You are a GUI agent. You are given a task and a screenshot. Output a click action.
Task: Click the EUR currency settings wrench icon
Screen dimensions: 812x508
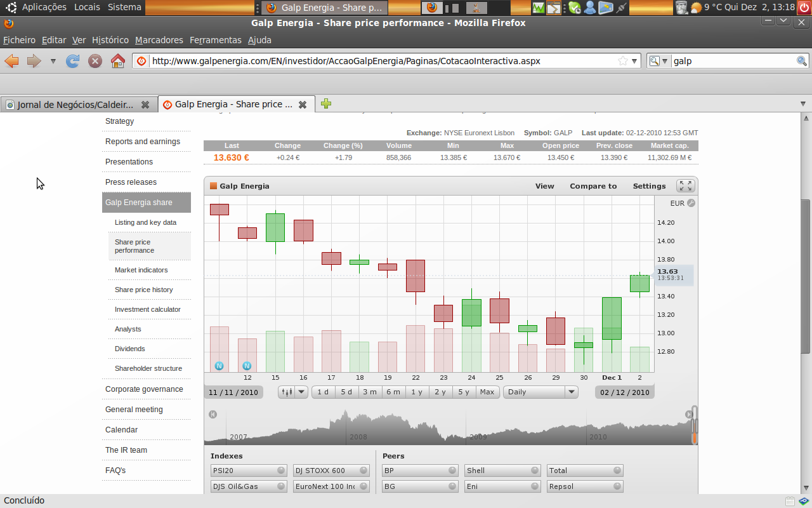691,203
